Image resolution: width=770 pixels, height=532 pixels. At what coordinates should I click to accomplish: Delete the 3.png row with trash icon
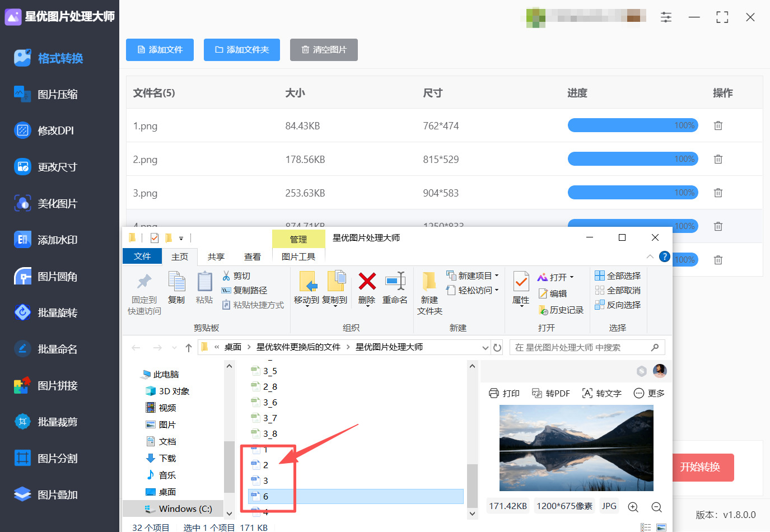pyautogui.click(x=718, y=193)
